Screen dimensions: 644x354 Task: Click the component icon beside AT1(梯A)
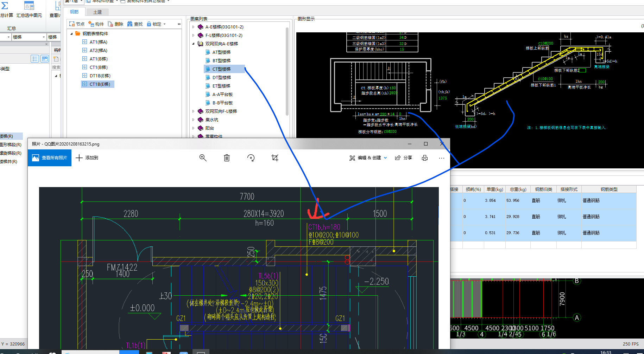click(x=84, y=42)
